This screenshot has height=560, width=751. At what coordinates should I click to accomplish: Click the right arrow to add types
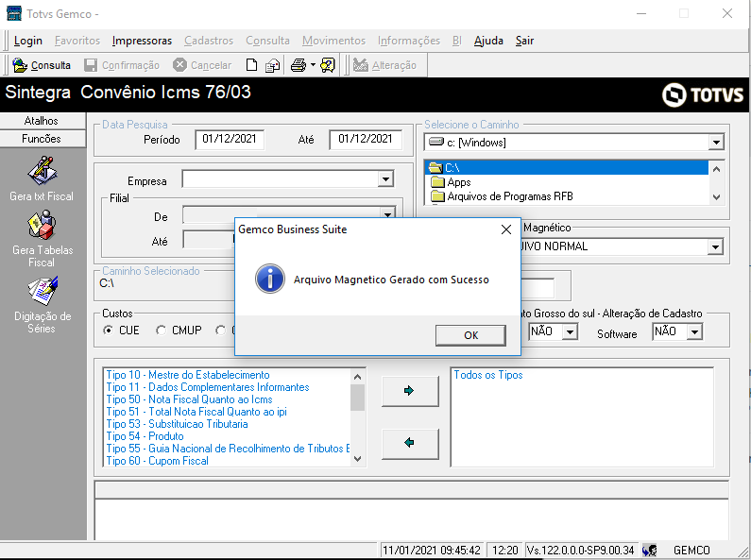click(x=410, y=391)
